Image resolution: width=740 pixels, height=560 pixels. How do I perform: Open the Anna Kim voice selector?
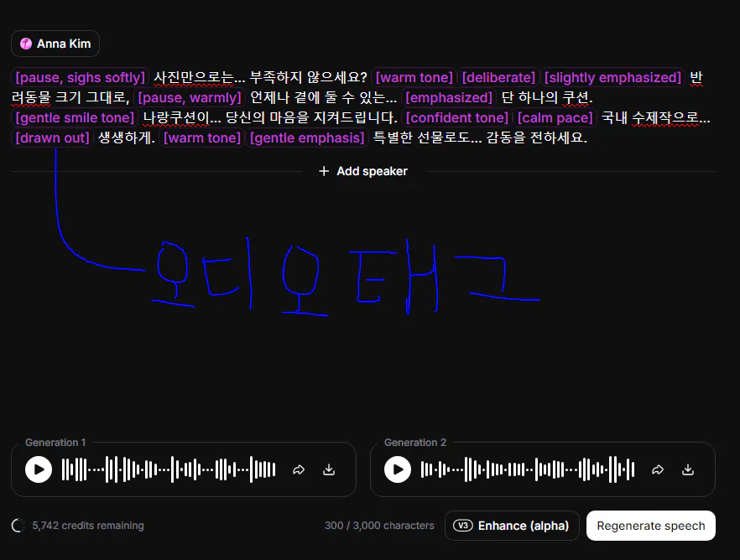click(x=55, y=44)
